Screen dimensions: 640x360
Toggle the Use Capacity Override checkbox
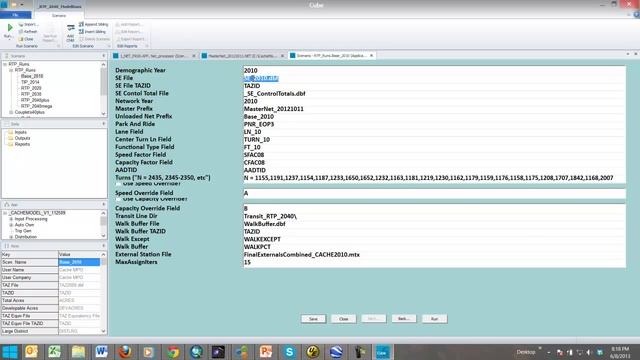[118, 199]
